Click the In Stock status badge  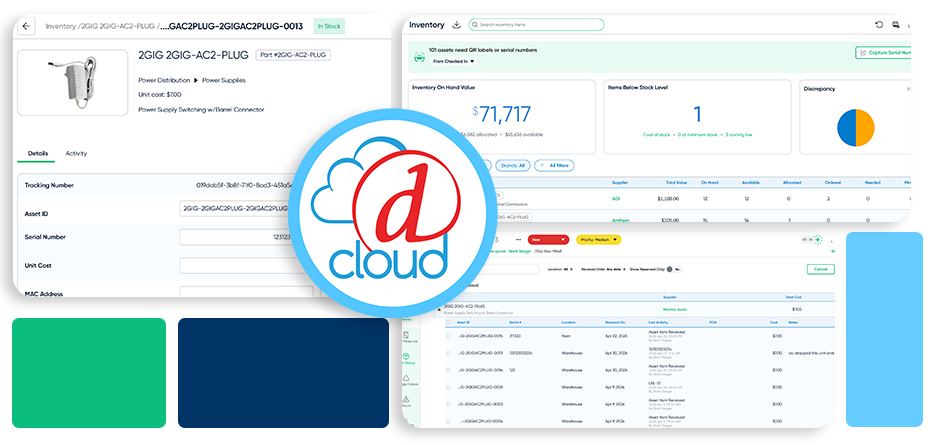329,26
